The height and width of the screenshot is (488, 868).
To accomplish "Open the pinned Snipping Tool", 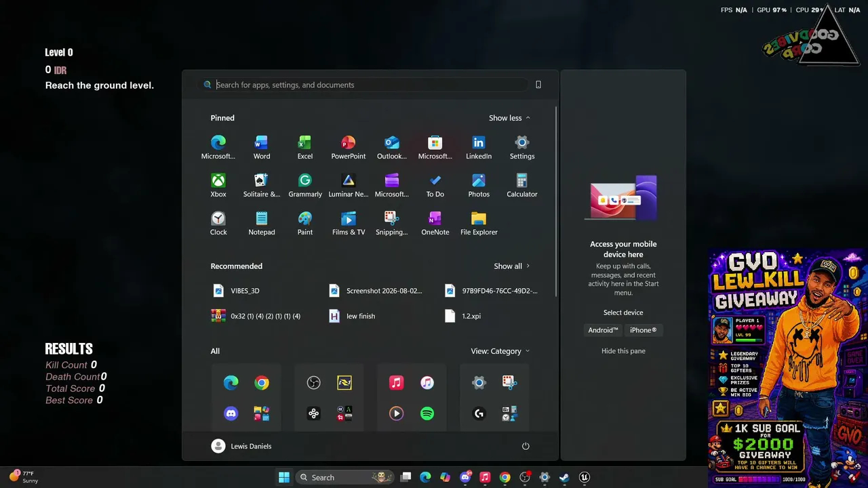I will coord(391,224).
